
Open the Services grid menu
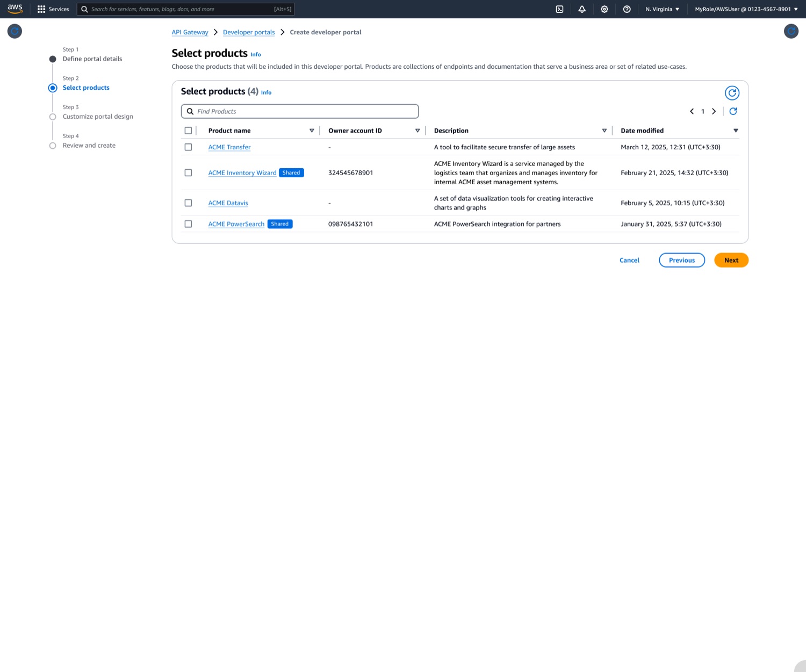point(53,9)
